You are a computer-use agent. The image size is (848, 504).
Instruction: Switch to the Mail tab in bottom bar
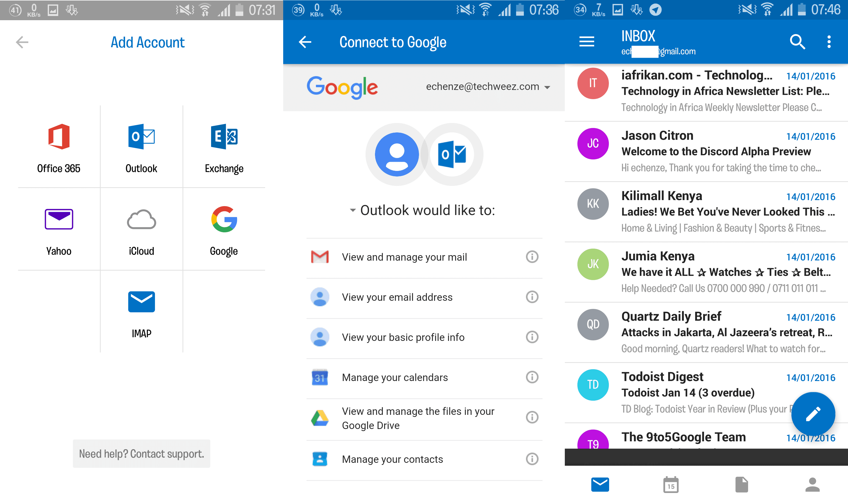tap(600, 484)
